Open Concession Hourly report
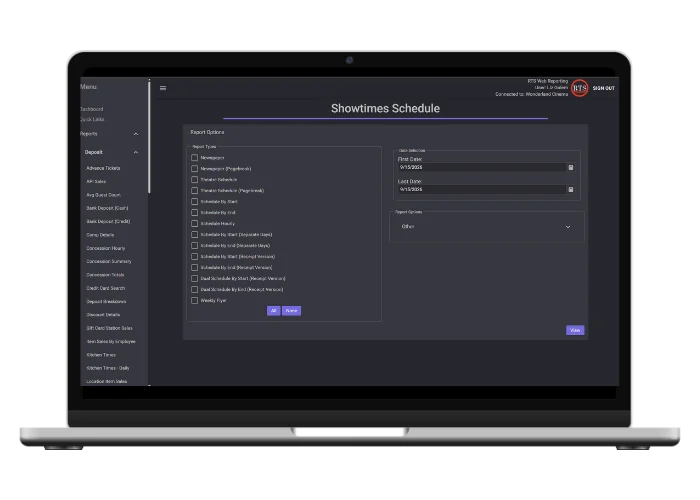700x500 pixels. coord(106,248)
